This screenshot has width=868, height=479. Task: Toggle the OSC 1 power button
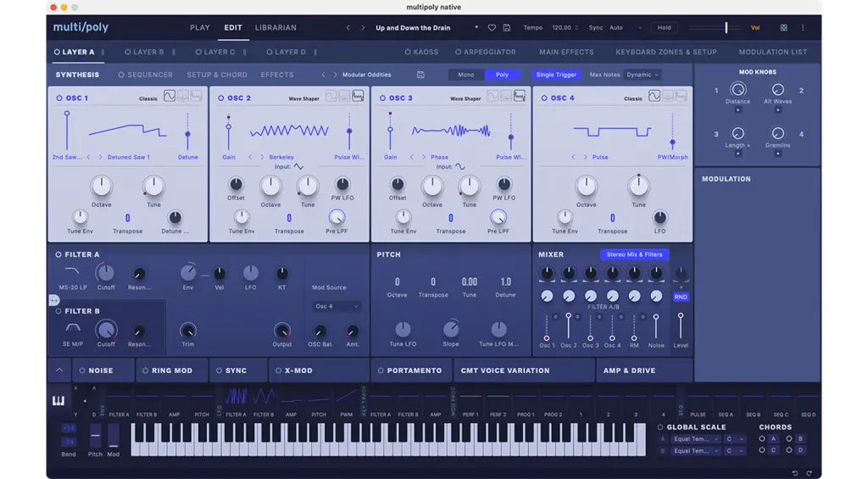[x=59, y=98]
